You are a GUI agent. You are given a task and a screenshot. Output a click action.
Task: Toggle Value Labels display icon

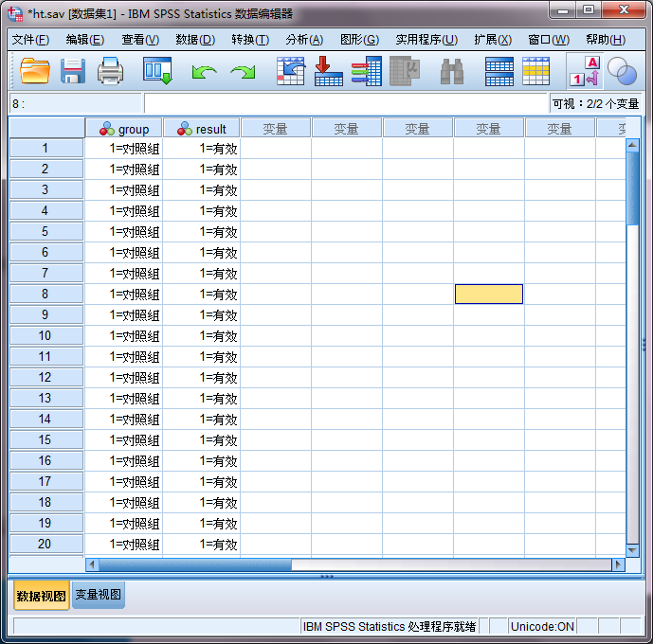584,71
